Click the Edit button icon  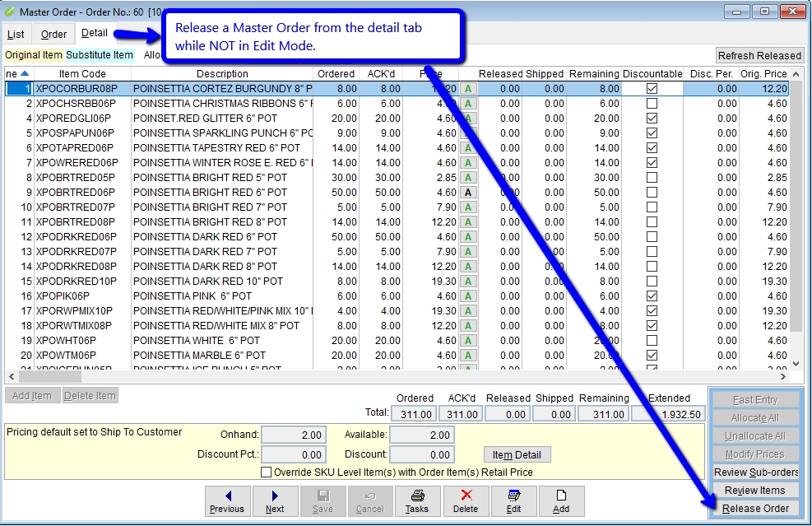[513, 500]
